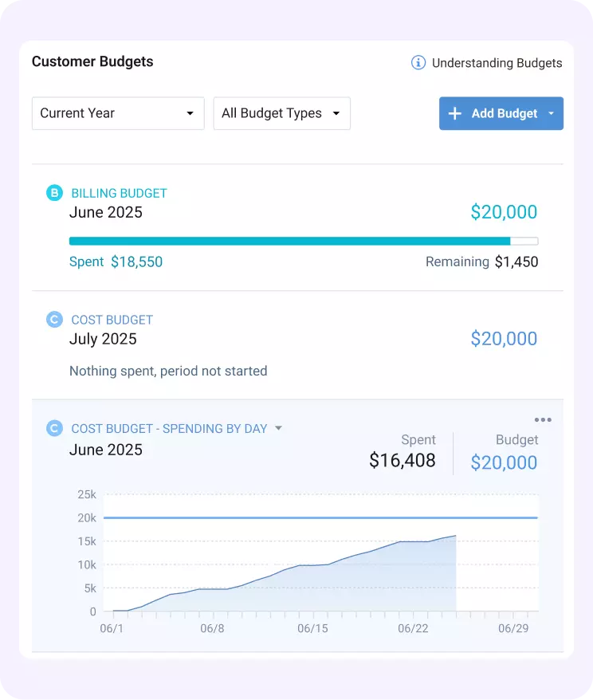Click the Spent $16,408 value
The image size is (593, 700).
coord(403,460)
